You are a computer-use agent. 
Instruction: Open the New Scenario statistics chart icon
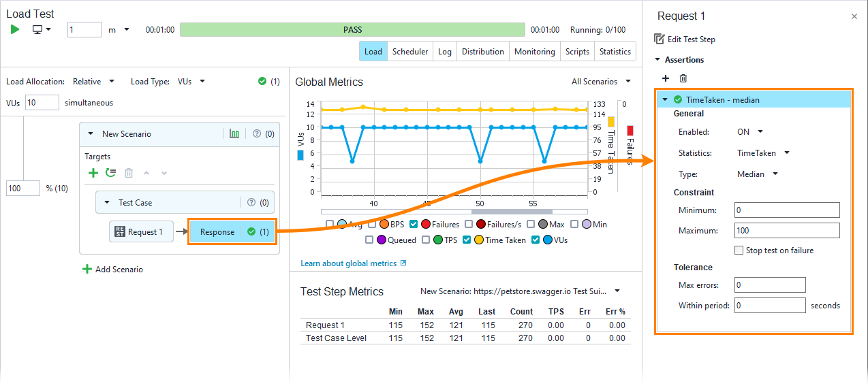tap(234, 134)
